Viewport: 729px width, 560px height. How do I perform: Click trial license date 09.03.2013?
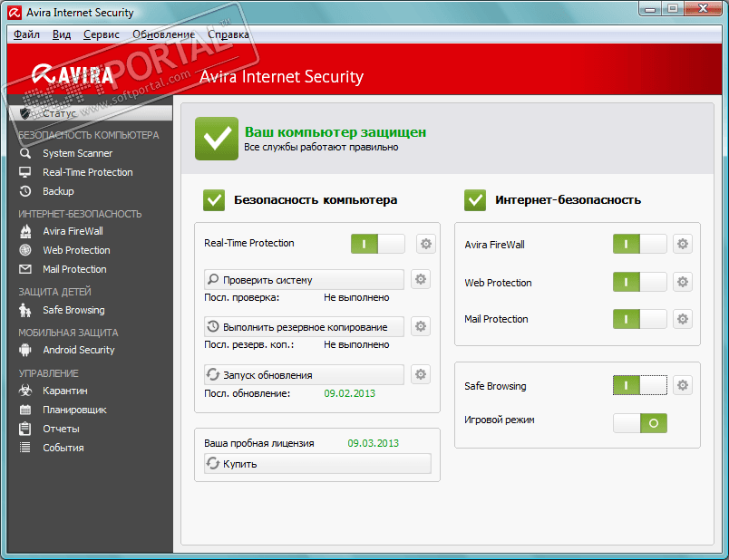pos(374,443)
